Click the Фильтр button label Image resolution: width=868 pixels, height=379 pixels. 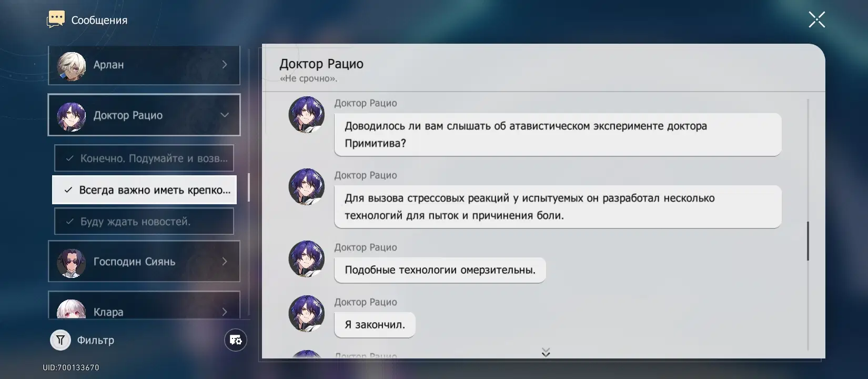coord(96,341)
